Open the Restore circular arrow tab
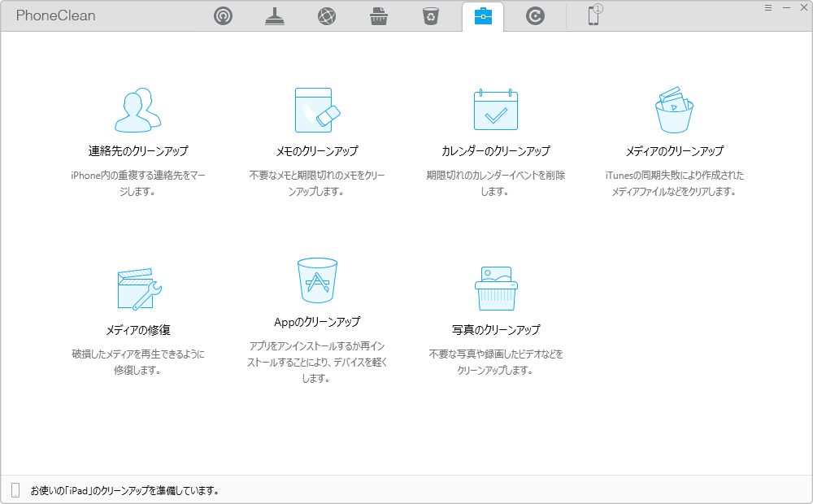 pyautogui.click(x=535, y=16)
